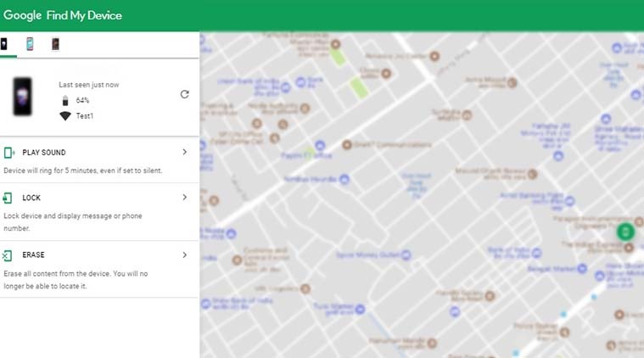This screenshot has width=644, height=358.
Task: Click 'Erase all content from the device' description
Action: click(x=76, y=280)
